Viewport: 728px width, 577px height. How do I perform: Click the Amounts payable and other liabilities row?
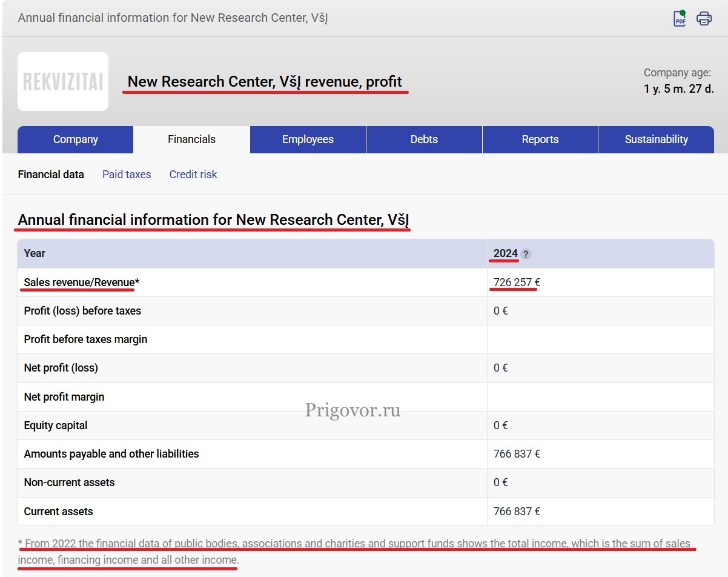click(x=111, y=454)
